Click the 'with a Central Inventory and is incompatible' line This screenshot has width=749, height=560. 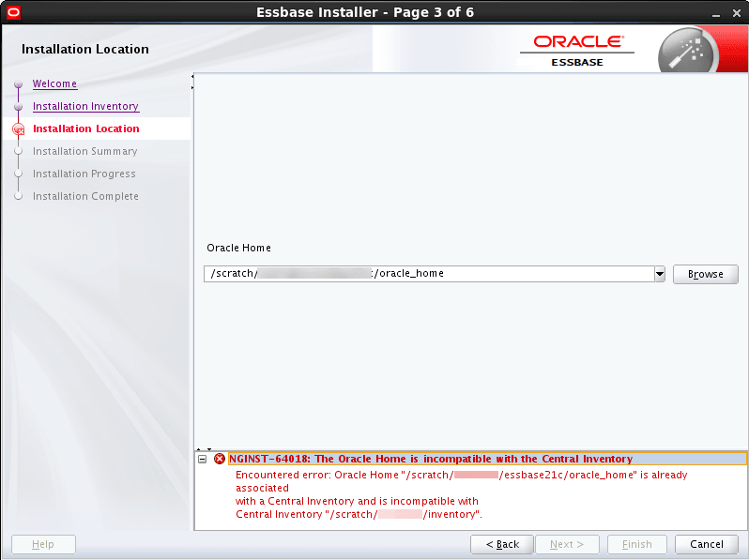[x=357, y=501]
